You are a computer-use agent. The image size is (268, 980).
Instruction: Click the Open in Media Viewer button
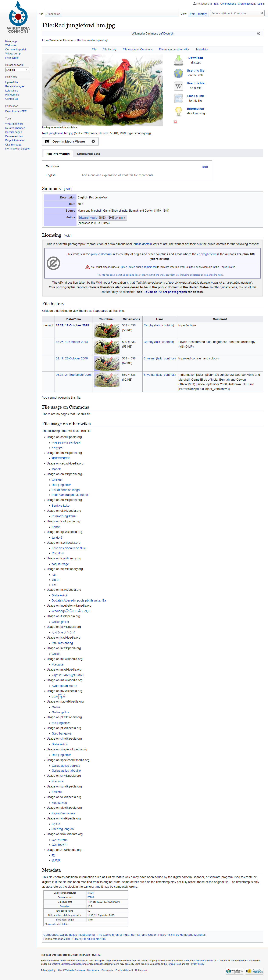tap(65, 141)
